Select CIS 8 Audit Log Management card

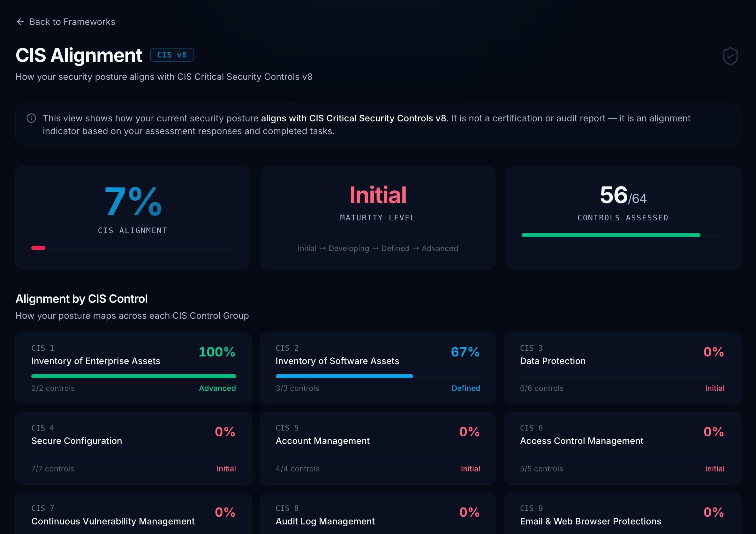(378, 514)
